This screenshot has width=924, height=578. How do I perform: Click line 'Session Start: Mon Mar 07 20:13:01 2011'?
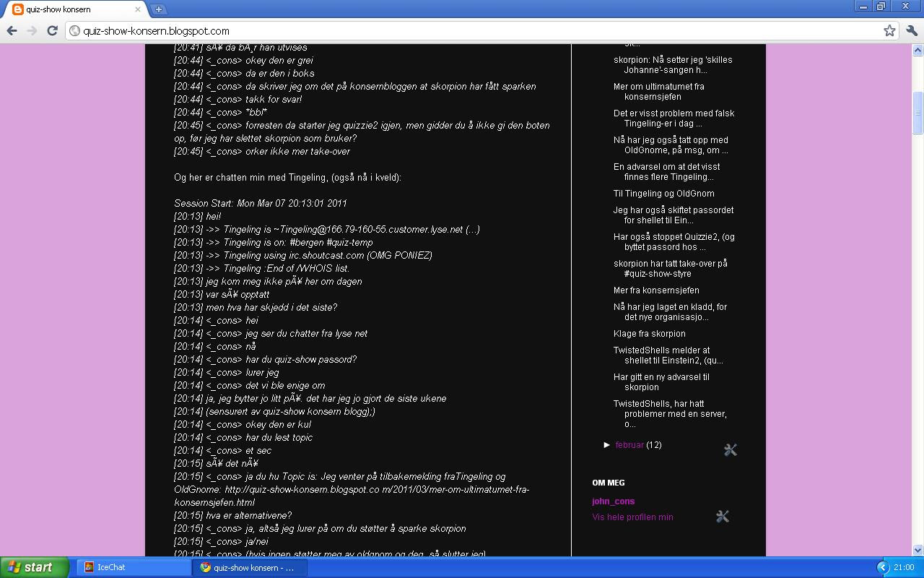coord(261,204)
